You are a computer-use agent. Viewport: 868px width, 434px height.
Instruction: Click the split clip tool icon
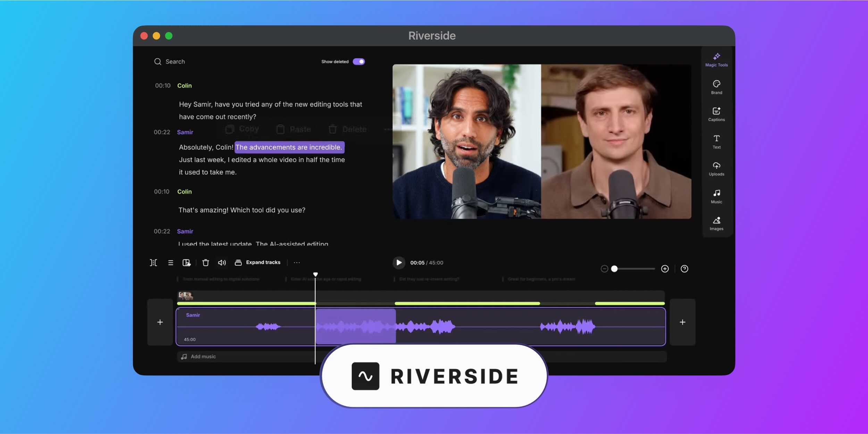153,263
